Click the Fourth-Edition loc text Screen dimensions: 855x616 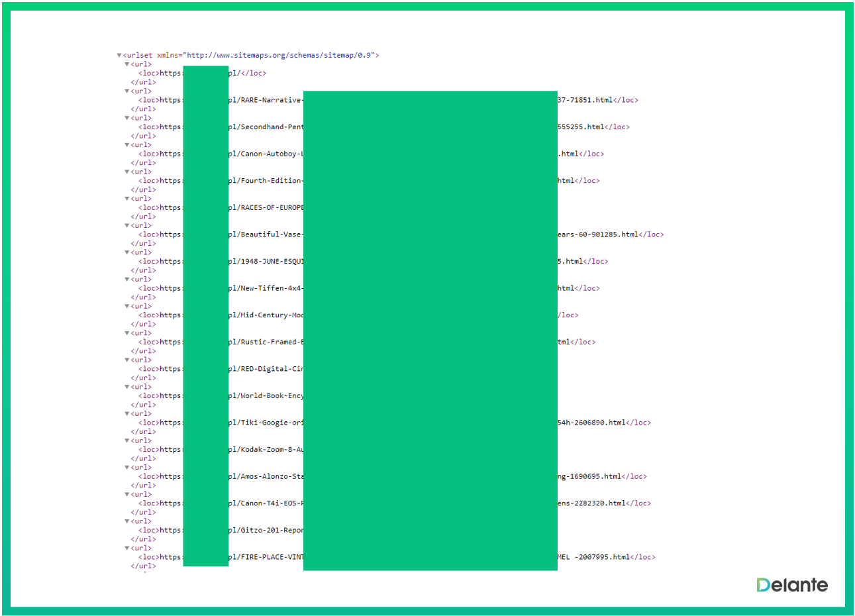[x=266, y=181]
